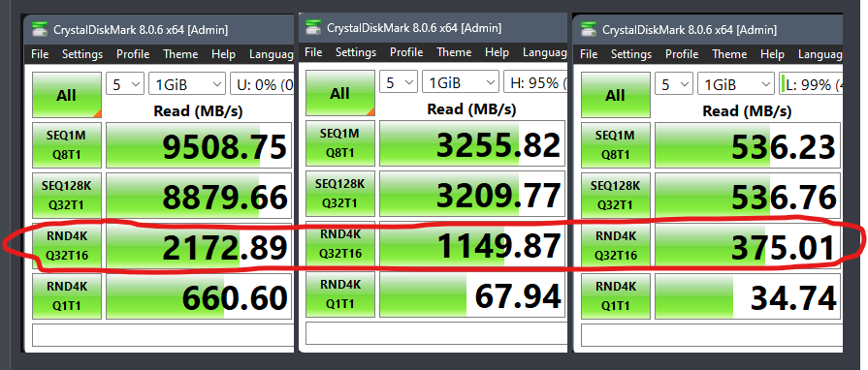Start RND4K Q32T16 test in left window
868x370 pixels.
pyautogui.click(x=67, y=246)
